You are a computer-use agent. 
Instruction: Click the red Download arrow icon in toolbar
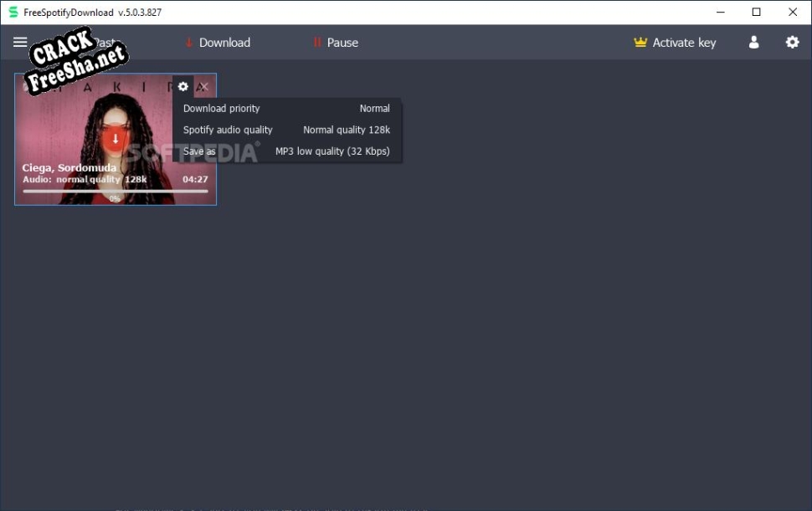(x=189, y=43)
